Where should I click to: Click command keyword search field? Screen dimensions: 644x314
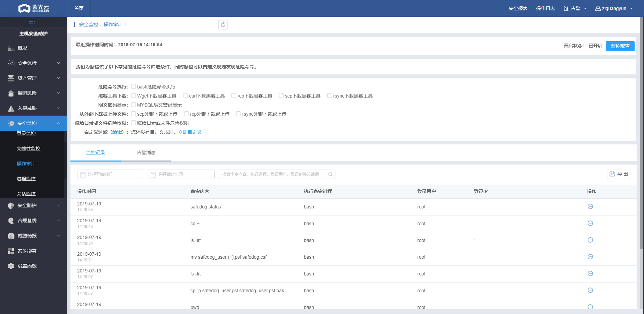pyautogui.click(x=277, y=174)
